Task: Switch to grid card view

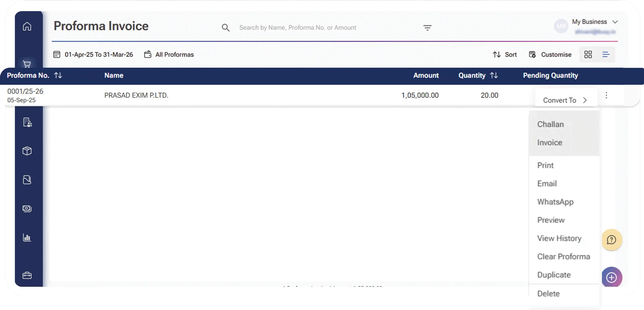Action: [x=588, y=55]
